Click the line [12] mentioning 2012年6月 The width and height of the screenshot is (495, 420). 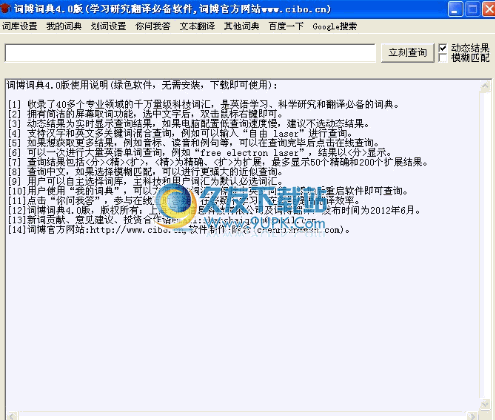pyautogui.click(x=214, y=210)
